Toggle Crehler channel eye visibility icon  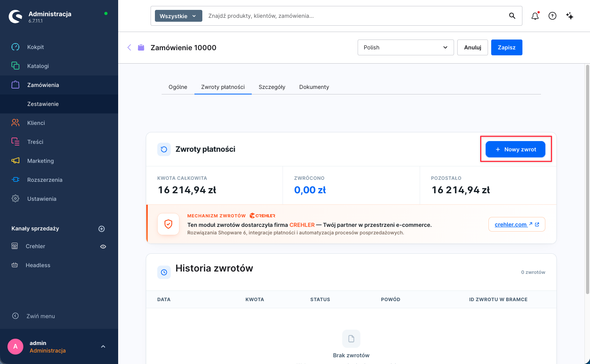(x=103, y=247)
